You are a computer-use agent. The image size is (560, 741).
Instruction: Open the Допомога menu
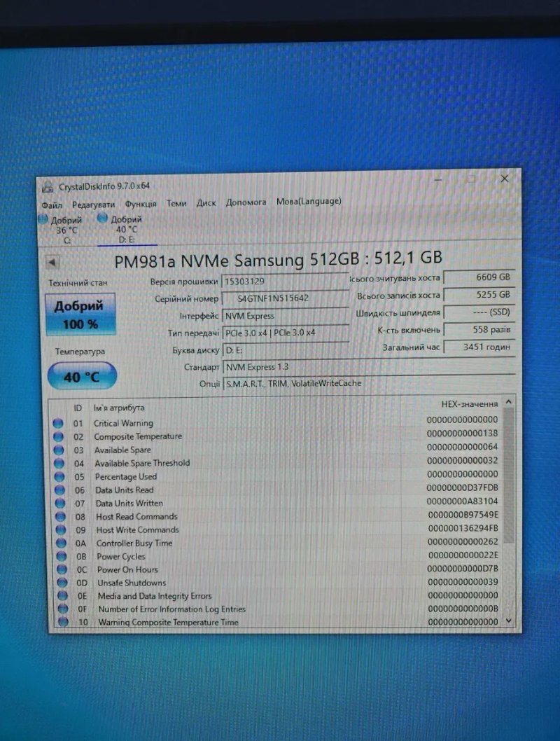(x=246, y=202)
